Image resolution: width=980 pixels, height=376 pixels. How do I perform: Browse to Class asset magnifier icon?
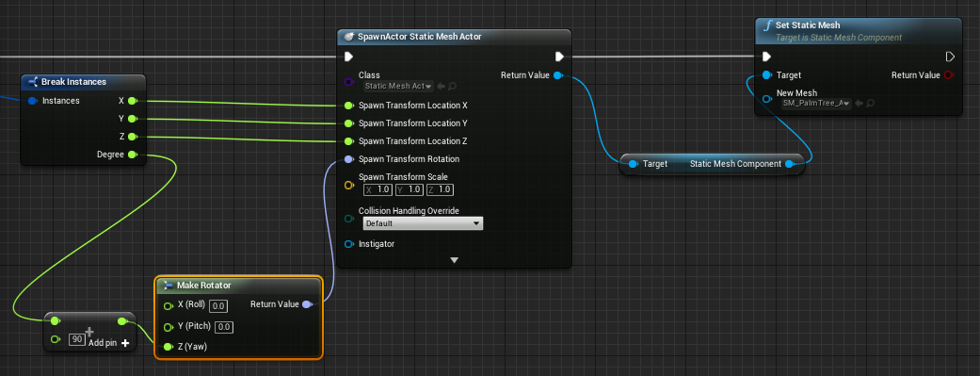click(x=452, y=87)
